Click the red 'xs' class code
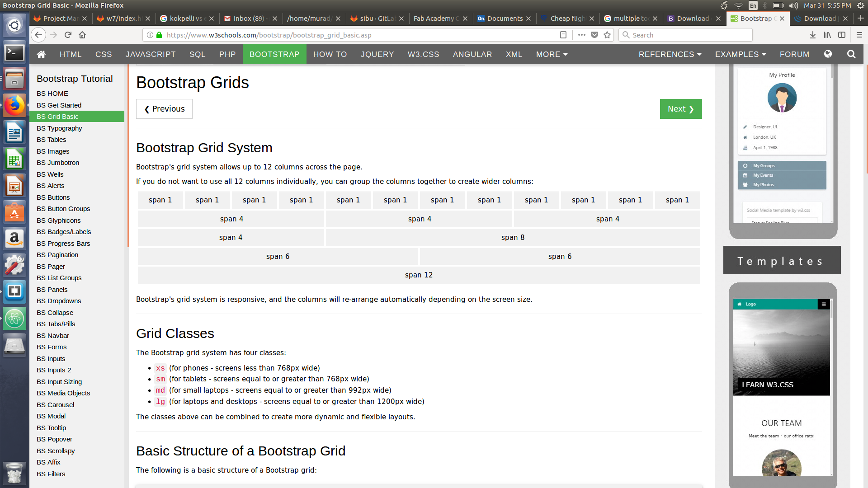The image size is (868, 488). coord(160,368)
